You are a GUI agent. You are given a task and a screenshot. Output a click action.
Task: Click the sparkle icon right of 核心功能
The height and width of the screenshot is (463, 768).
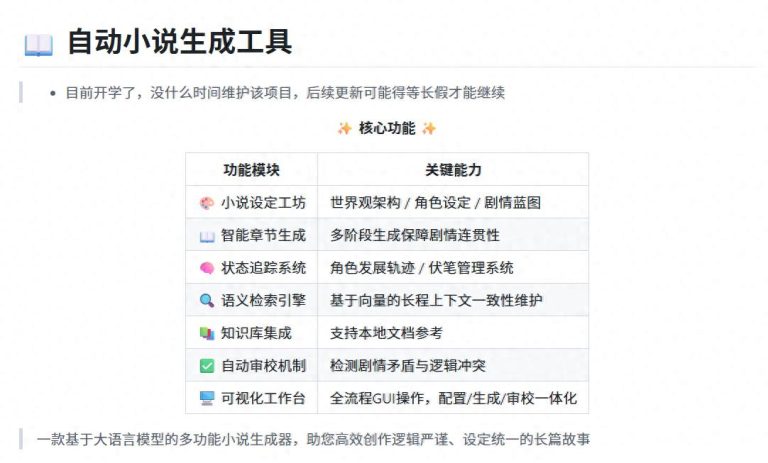pos(429,128)
